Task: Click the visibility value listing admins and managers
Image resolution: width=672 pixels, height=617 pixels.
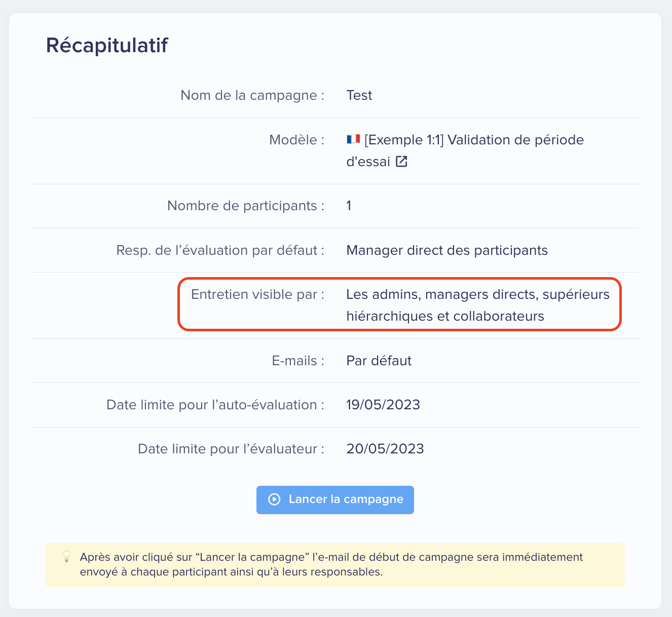Action: pos(478,305)
